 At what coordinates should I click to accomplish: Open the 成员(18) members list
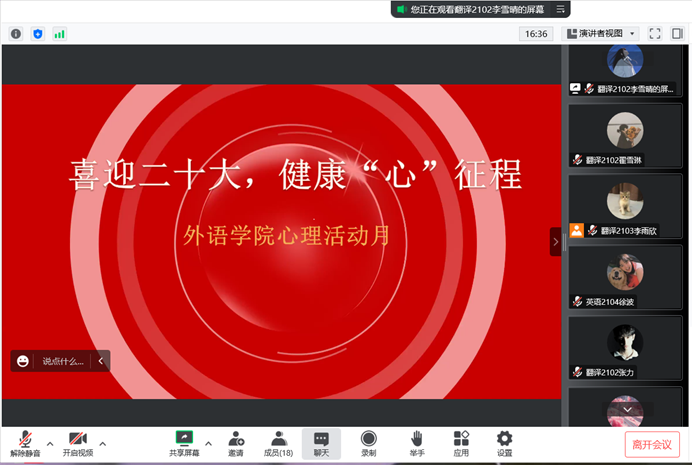click(278, 443)
